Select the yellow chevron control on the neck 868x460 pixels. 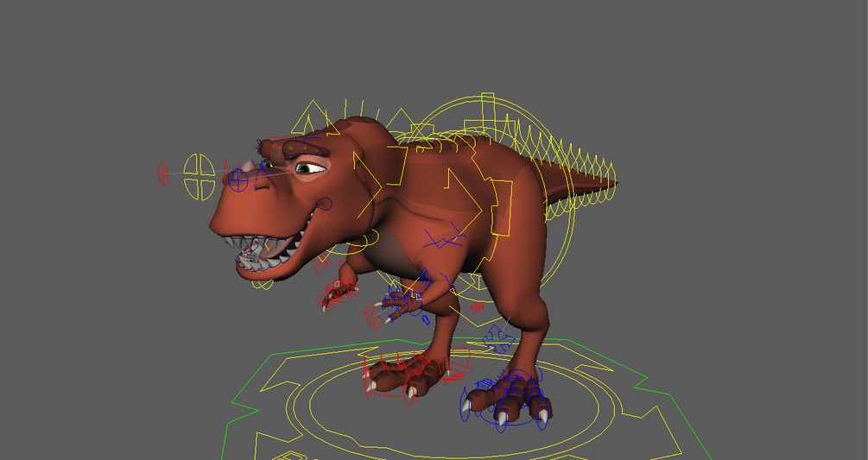coord(370,185)
